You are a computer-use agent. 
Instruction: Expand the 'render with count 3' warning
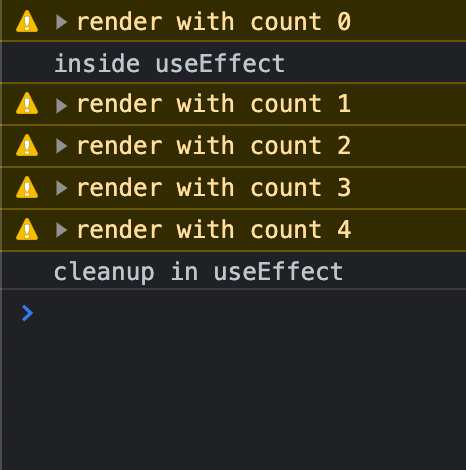pos(61,188)
